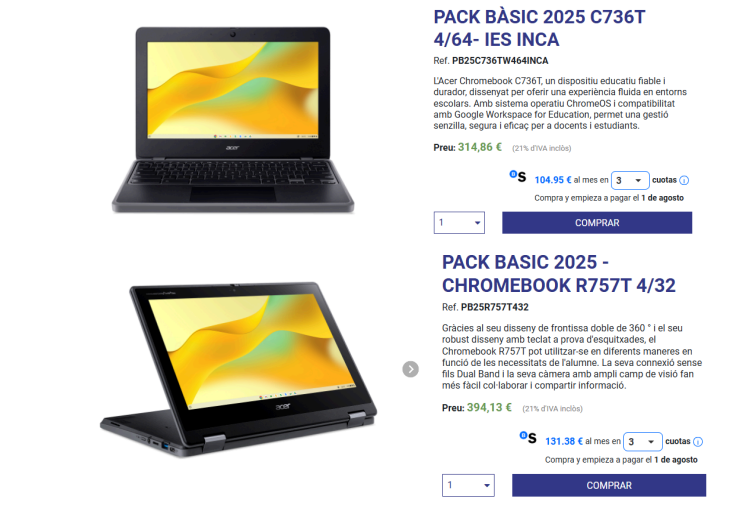
Task: Go to next image with gray arrow
Action: coord(411,369)
